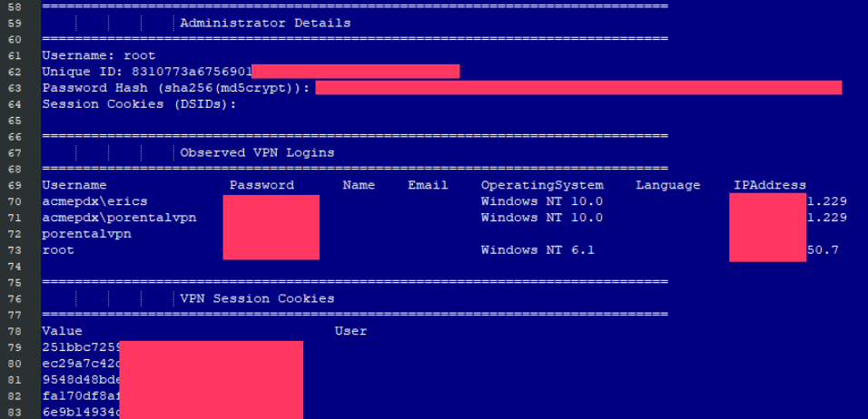868x419 pixels.
Task: Click the "Session Cookies (DSIDs)" line
Action: coord(139,104)
